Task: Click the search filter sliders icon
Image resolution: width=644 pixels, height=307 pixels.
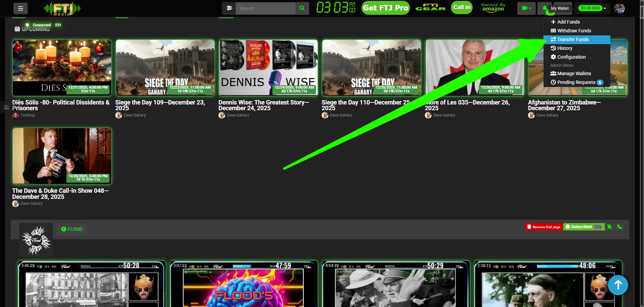Action: tap(229, 8)
